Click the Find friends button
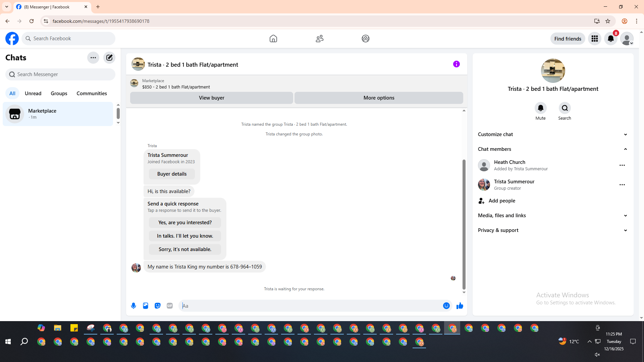This screenshot has width=644, height=362. tap(568, 39)
